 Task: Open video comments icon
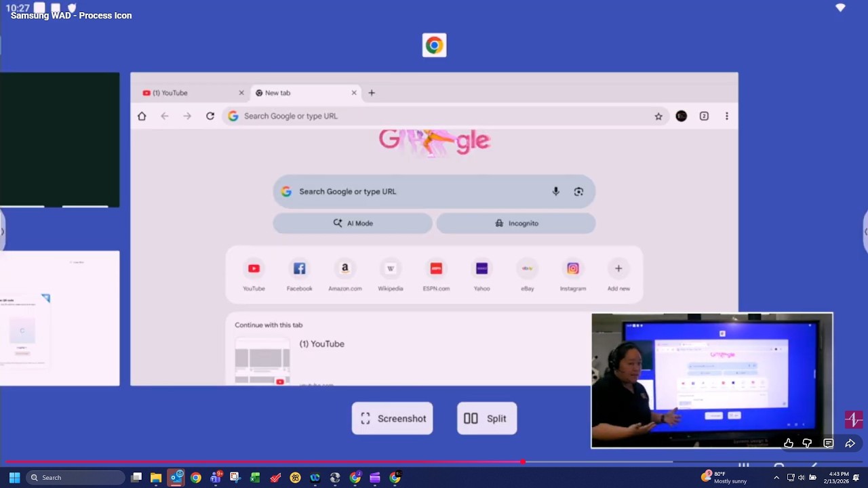point(828,443)
